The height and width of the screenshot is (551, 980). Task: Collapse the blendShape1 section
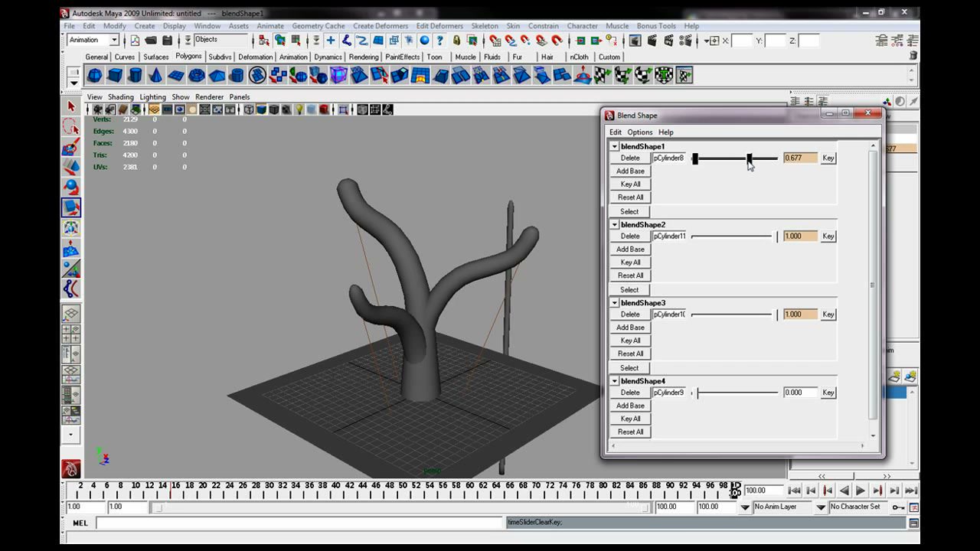[614, 146]
